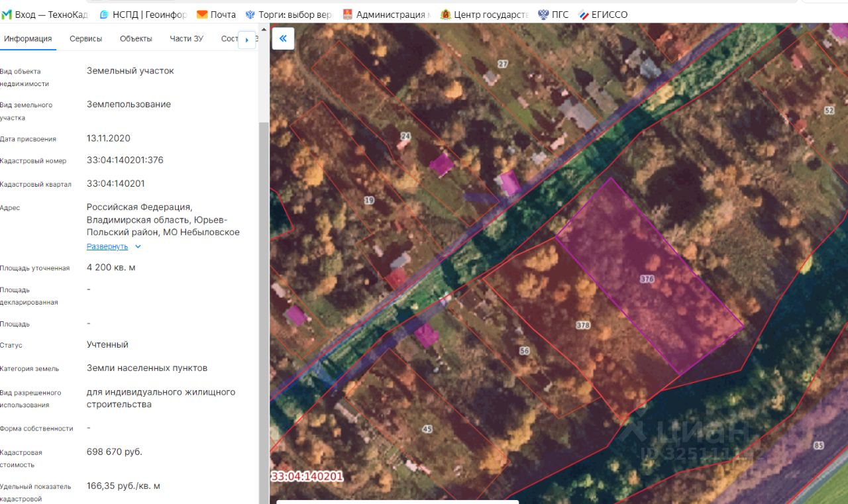Click the Статус label

[11, 345]
